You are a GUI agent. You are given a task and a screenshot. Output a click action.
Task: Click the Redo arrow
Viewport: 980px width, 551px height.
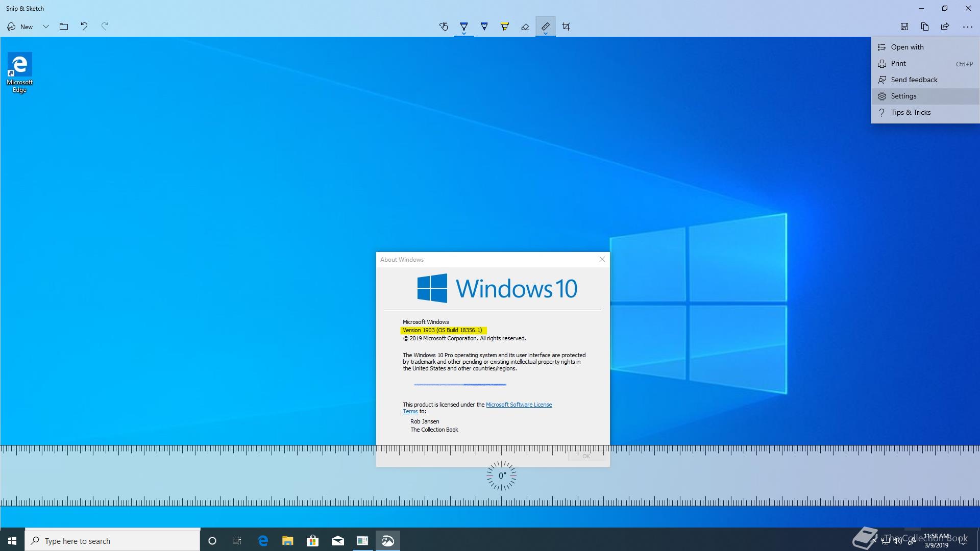[x=105, y=27]
